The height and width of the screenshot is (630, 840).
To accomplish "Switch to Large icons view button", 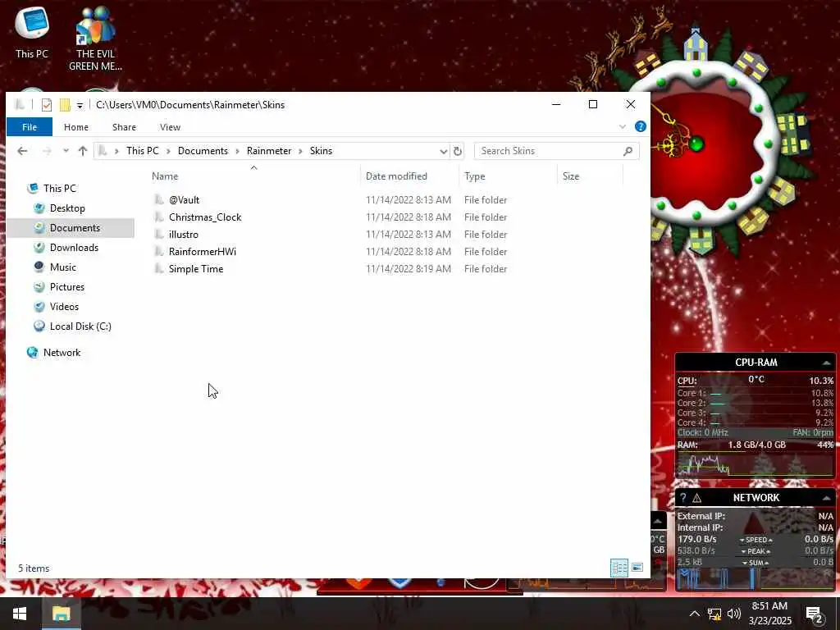I will [x=637, y=568].
